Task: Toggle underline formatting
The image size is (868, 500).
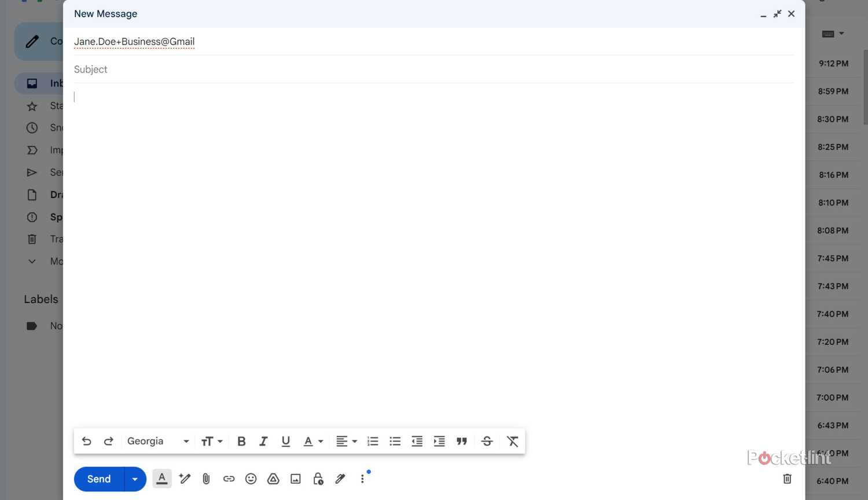Action: click(285, 441)
